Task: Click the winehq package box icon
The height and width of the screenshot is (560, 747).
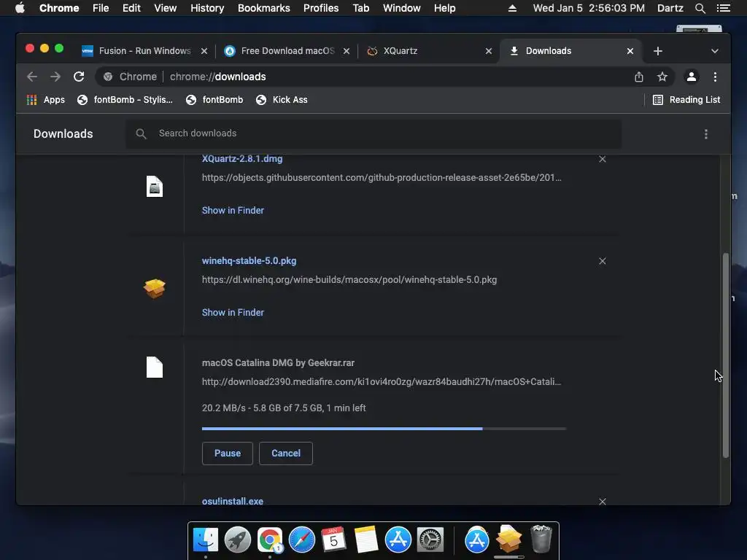Action: coord(155,289)
